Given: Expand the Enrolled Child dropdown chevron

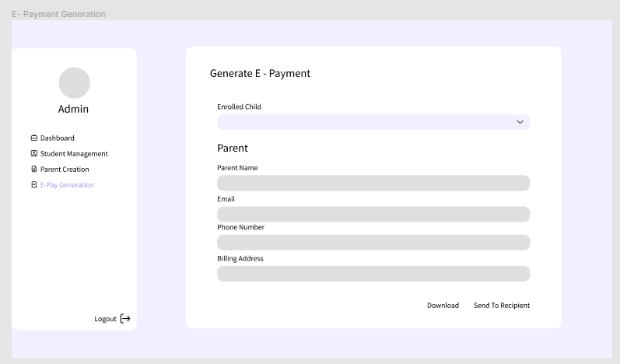Looking at the screenshot, I should tap(520, 122).
